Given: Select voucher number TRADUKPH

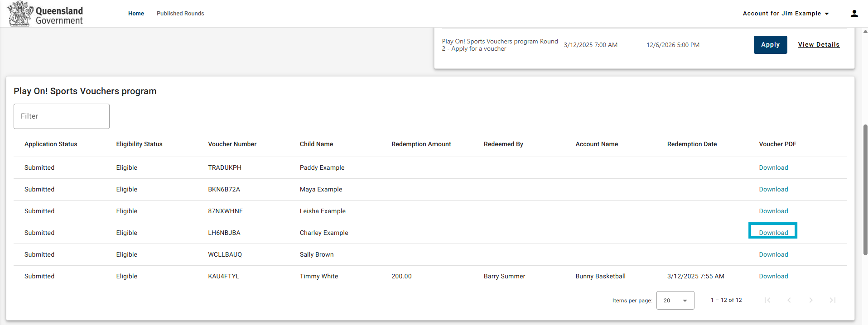Looking at the screenshot, I should pyautogui.click(x=225, y=167).
